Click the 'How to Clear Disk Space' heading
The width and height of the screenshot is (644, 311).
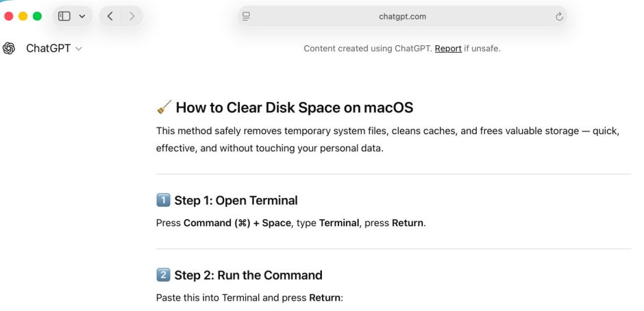point(294,108)
